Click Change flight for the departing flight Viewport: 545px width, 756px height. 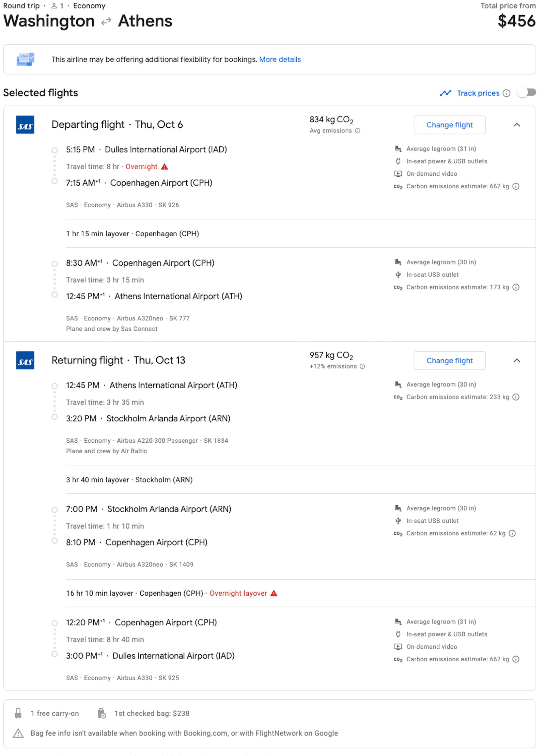pyautogui.click(x=449, y=125)
